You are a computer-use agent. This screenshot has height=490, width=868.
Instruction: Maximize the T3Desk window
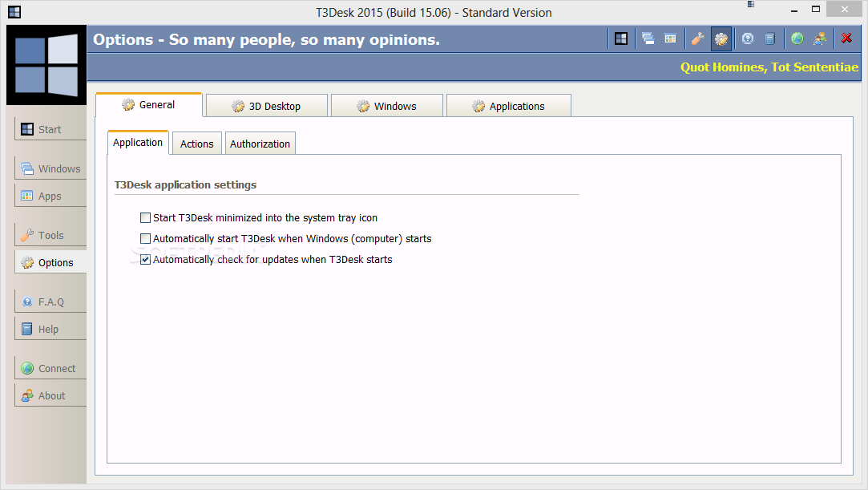point(816,9)
